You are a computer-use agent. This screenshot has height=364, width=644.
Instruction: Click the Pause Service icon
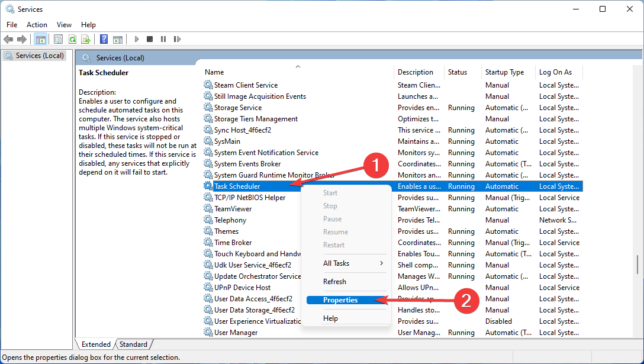click(x=163, y=39)
